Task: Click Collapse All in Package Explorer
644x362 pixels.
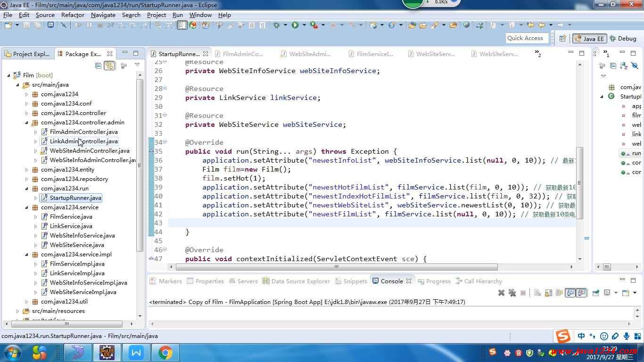Action: tap(98, 66)
